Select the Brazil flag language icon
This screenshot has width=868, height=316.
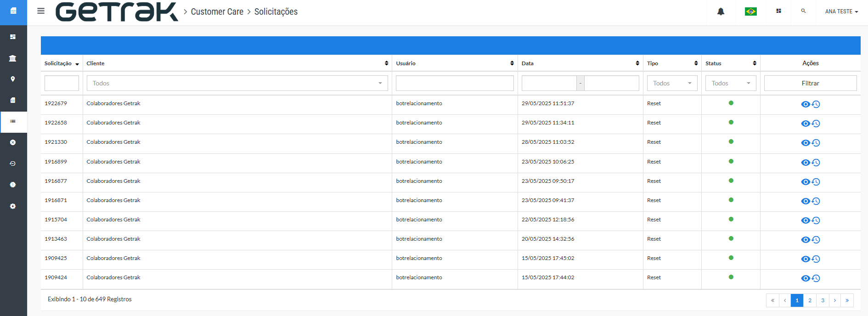[751, 11]
